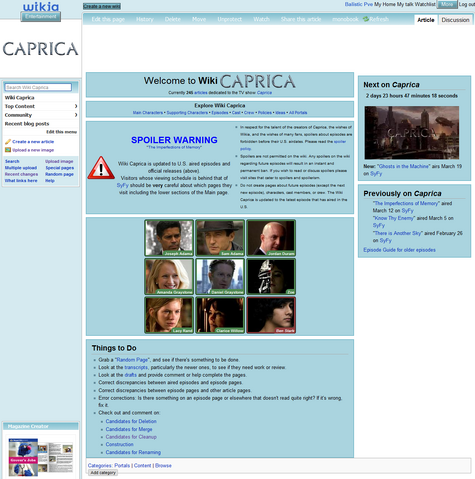Click the Caprica cityscape image under Next on Caprica

point(412,132)
